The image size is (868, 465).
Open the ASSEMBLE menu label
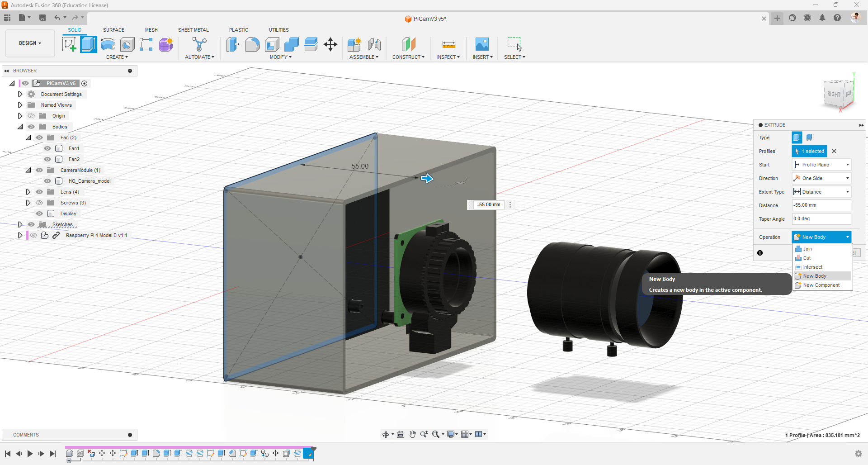(363, 57)
